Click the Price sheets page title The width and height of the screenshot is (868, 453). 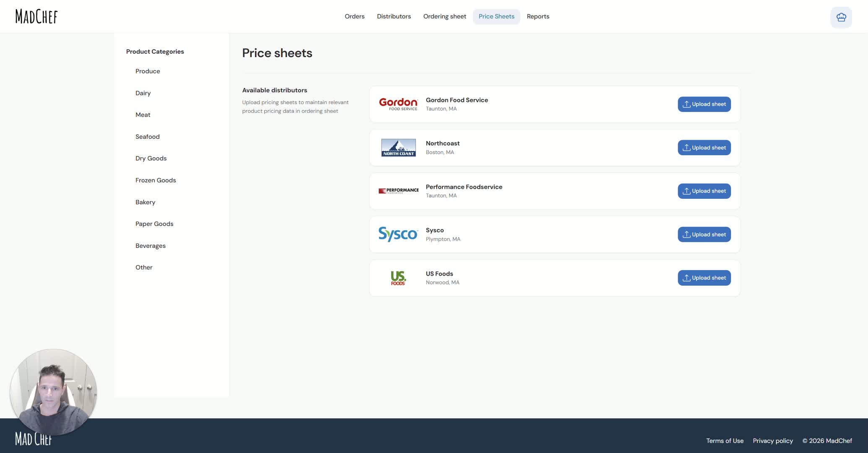[277, 53]
